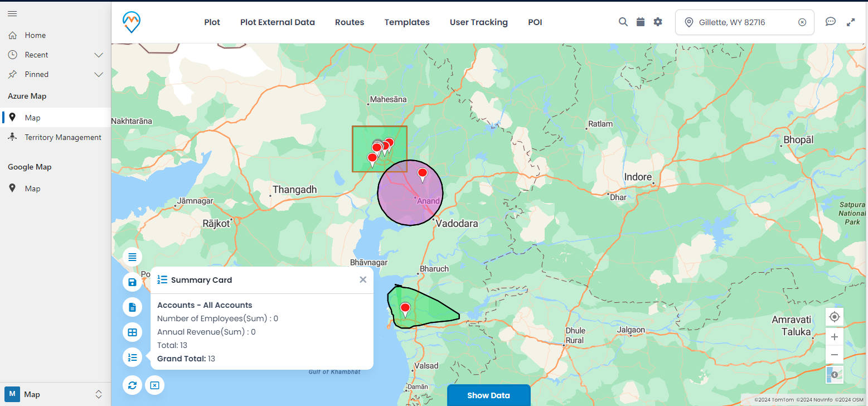The height and width of the screenshot is (406, 868).
Task: Open the chat feedback icon
Action: point(831,22)
